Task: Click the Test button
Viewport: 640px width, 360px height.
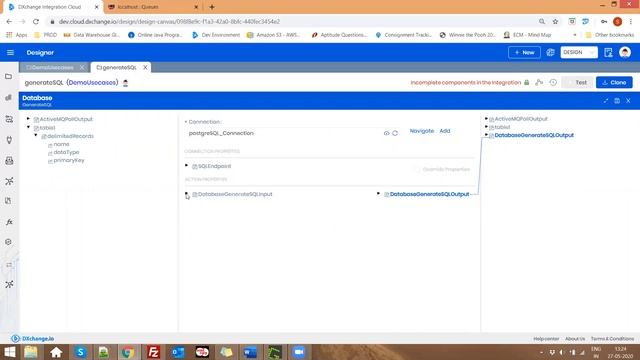Action: pyautogui.click(x=577, y=82)
